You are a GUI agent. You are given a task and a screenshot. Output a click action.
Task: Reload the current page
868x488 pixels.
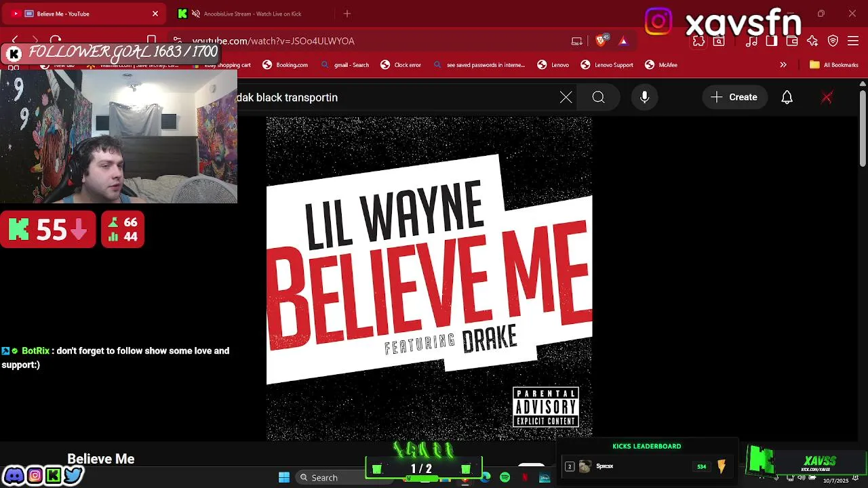[56, 41]
